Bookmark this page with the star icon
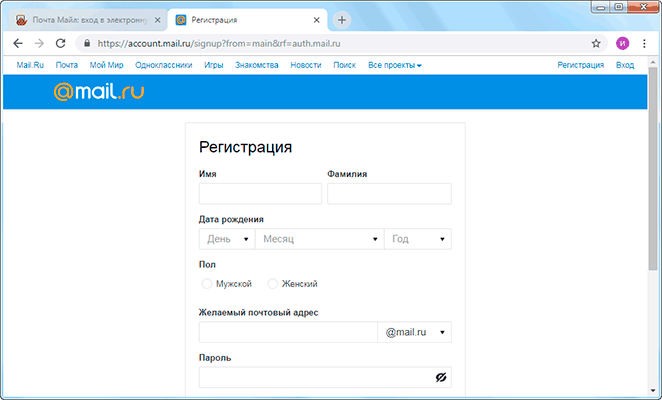This screenshot has height=400, width=662. click(x=596, y=44)
